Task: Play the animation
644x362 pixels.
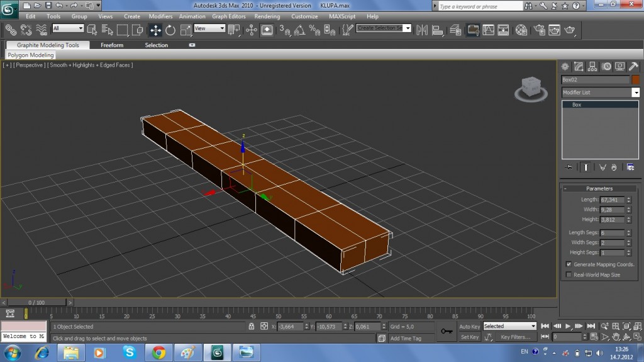Action: 568,326
